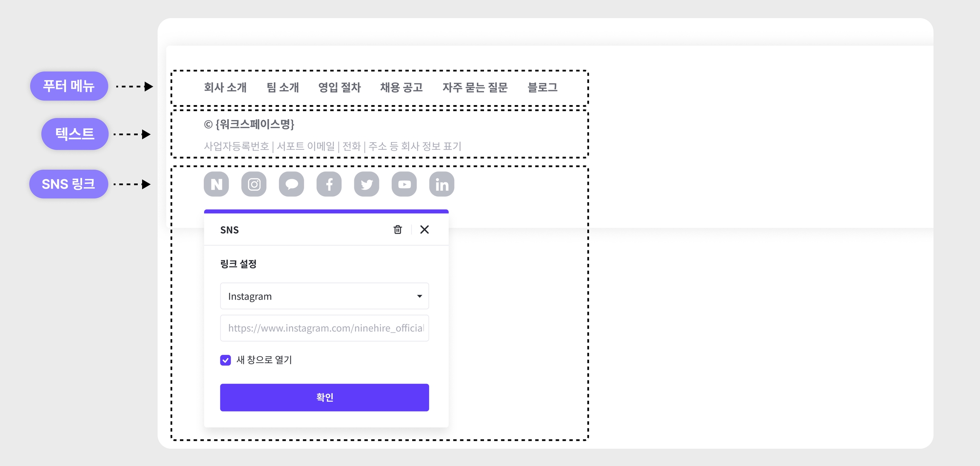Click the Naver blog SNS icon
Viewport: 980px width, 466px height.
point(216,184)
